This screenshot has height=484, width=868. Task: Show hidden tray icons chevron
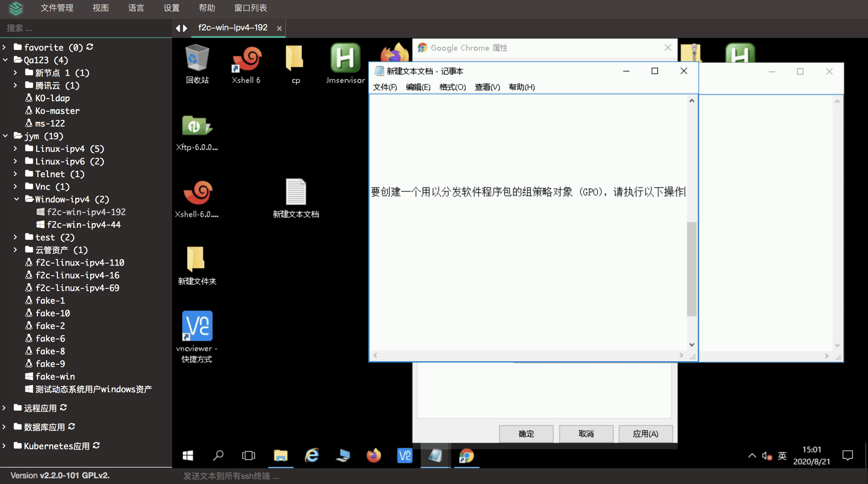tap(752, 456)
